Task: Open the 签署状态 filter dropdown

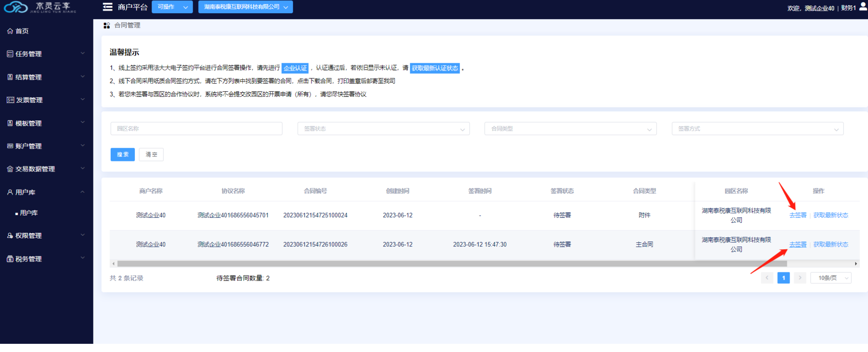Action: pyautogui.click(x=383, y=129)
